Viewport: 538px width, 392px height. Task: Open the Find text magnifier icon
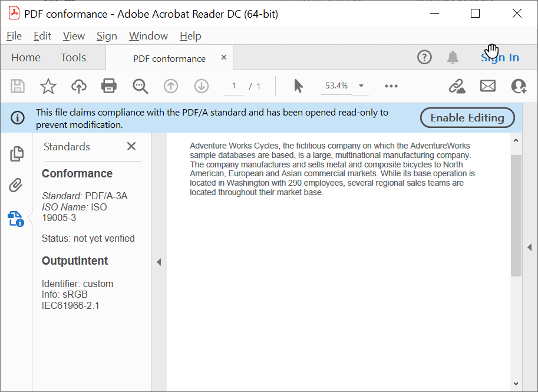click(140, 86)
